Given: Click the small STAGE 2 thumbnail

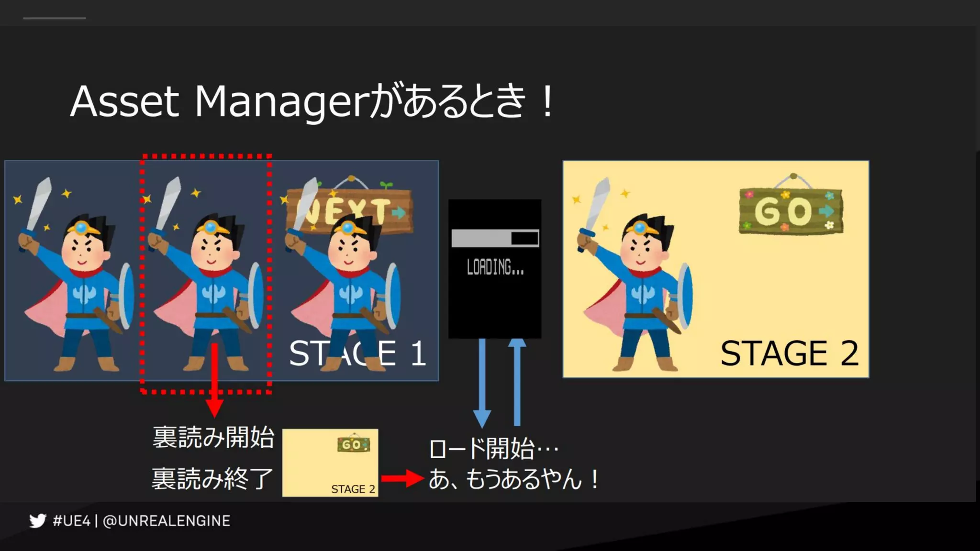Looking at the screenshot, I should coord(330,463).
